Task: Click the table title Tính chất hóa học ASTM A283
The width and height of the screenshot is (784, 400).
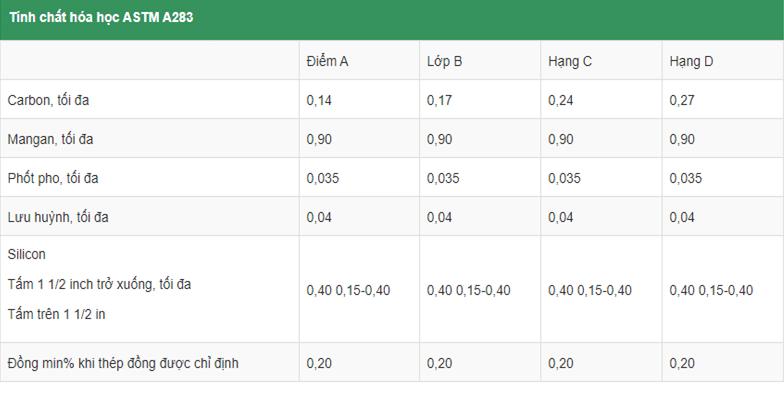Action: (x=101, y=18)
